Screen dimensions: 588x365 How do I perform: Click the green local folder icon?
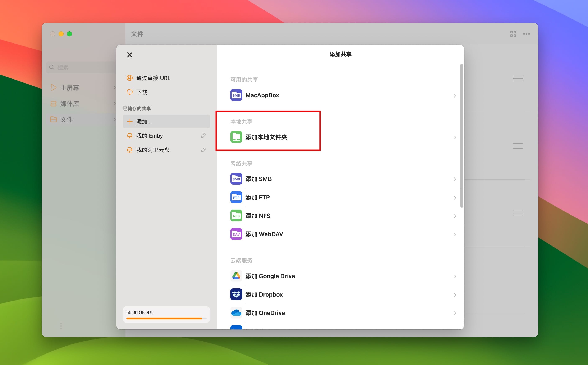pos(236,137)
